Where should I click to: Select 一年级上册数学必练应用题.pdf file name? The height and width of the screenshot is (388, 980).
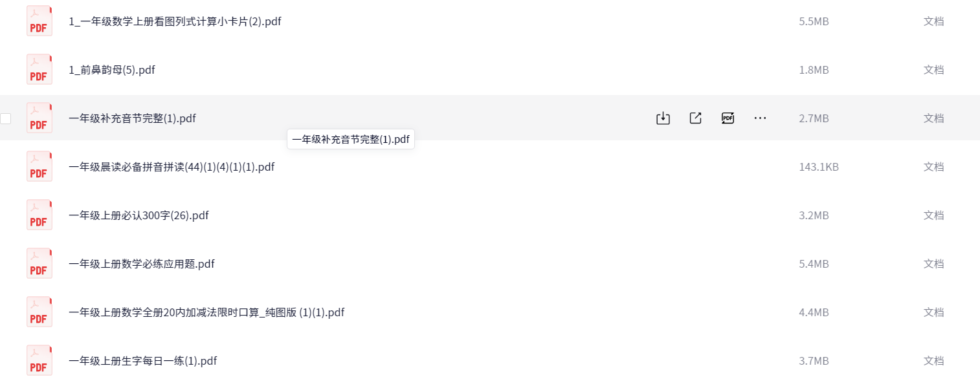click(x=142, y=264)
